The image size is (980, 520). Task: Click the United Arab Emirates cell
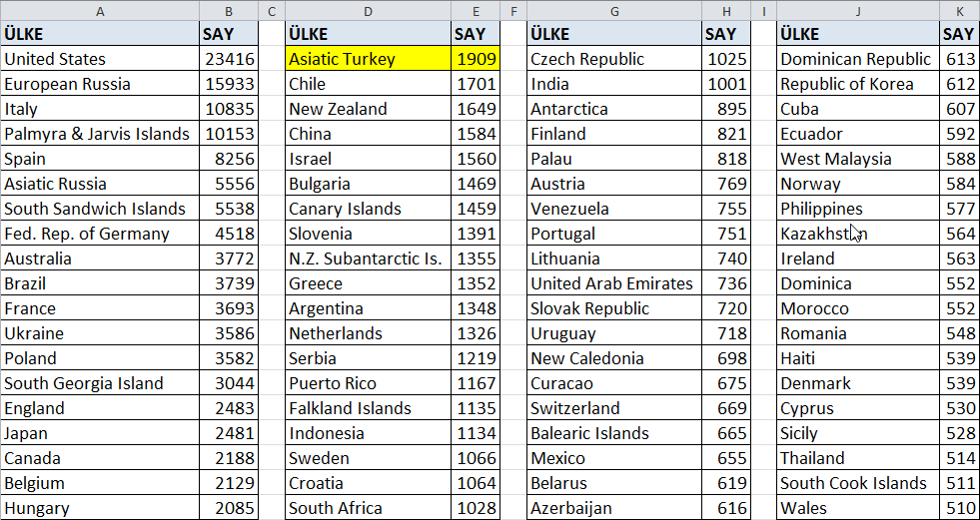tap(614, 283)
